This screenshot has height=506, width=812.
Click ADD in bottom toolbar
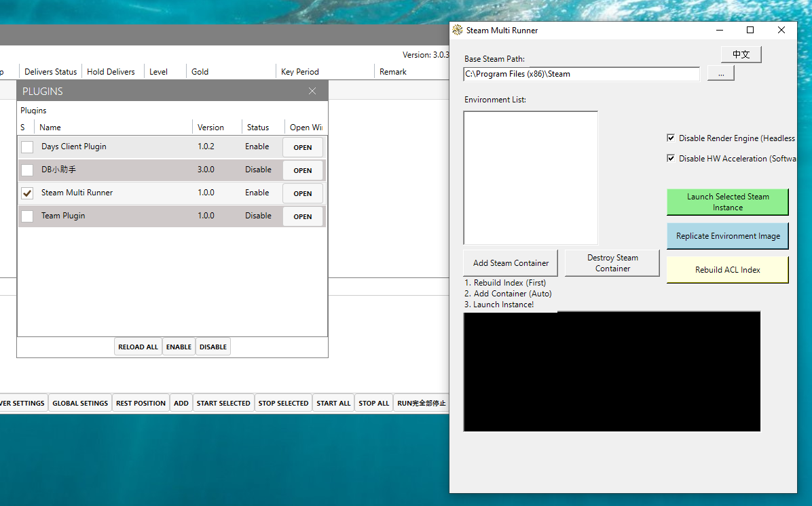tap(181, 403)
